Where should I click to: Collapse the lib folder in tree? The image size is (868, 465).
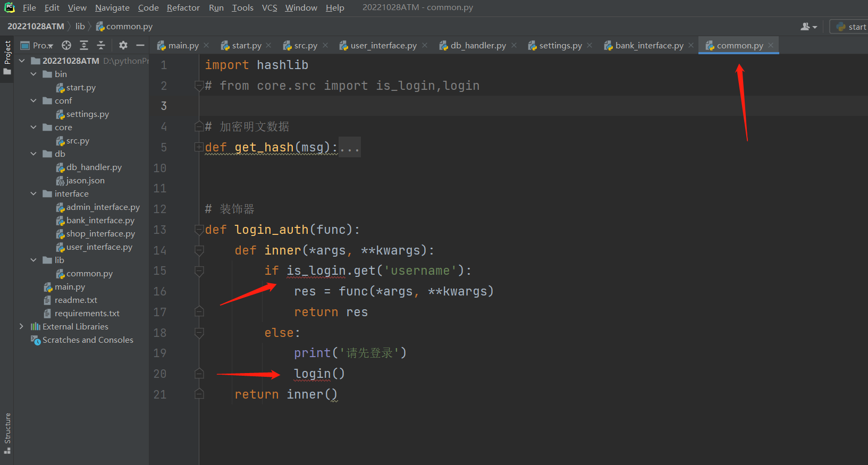pos(33,260)
